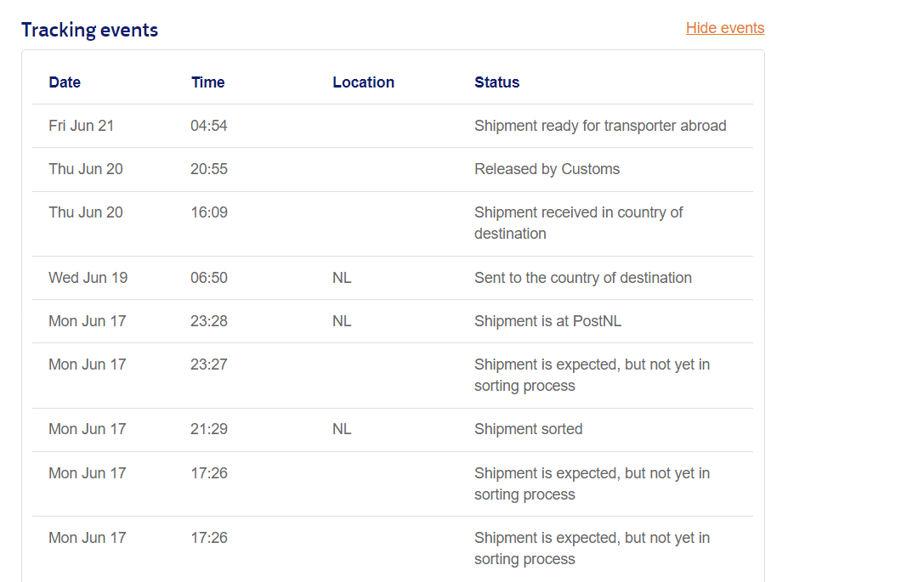Click the Tracking events heading

coord(89,30)
